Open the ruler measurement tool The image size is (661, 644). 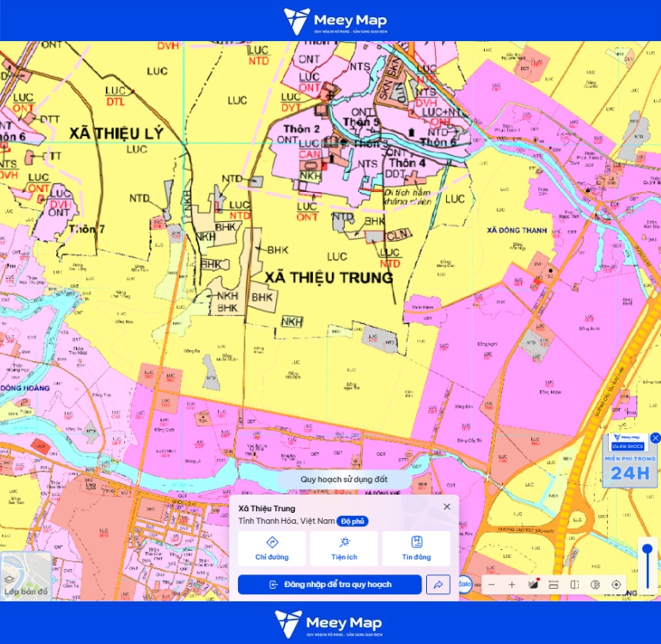coord(553,585)
